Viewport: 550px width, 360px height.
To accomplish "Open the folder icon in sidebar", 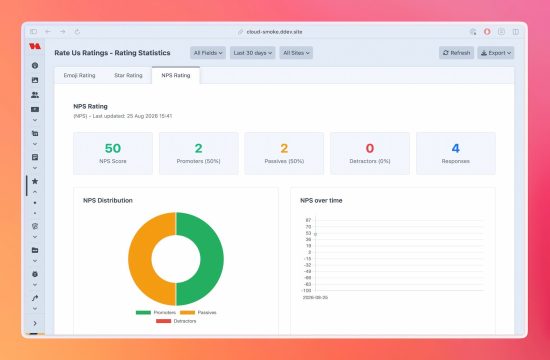I will pyautogui.click(x=35, y=250).
